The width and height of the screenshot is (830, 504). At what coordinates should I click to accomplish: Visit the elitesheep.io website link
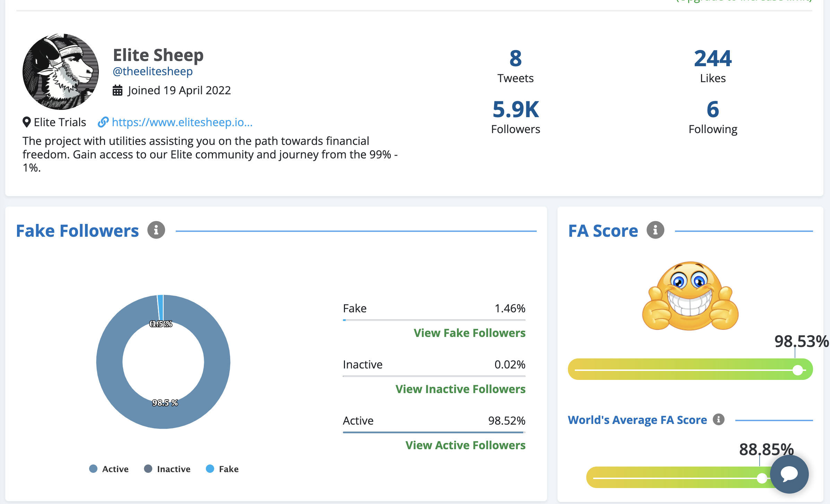tap(182, 122)
